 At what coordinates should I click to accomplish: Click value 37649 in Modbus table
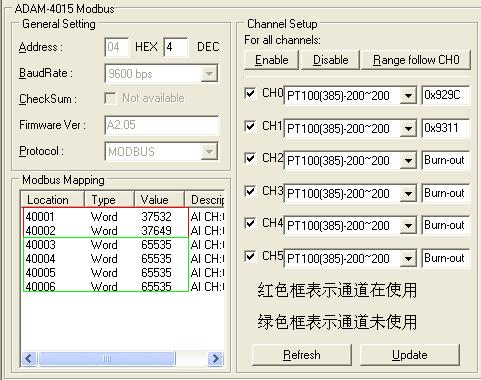[x=156, y=231]
